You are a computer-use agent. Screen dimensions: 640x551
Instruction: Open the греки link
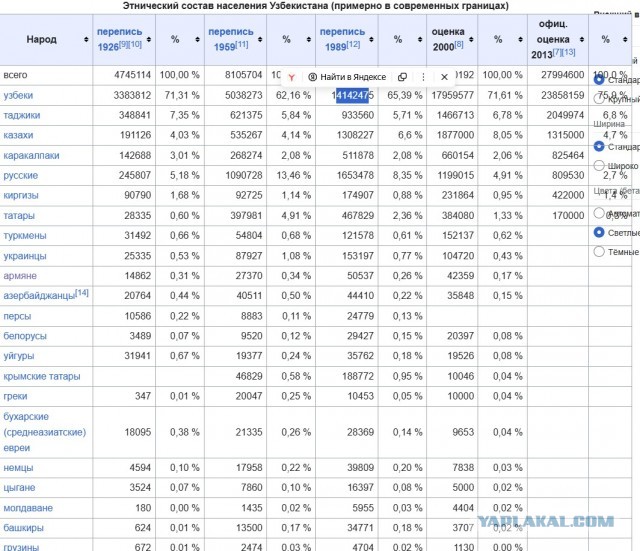(x=15, y=396)
